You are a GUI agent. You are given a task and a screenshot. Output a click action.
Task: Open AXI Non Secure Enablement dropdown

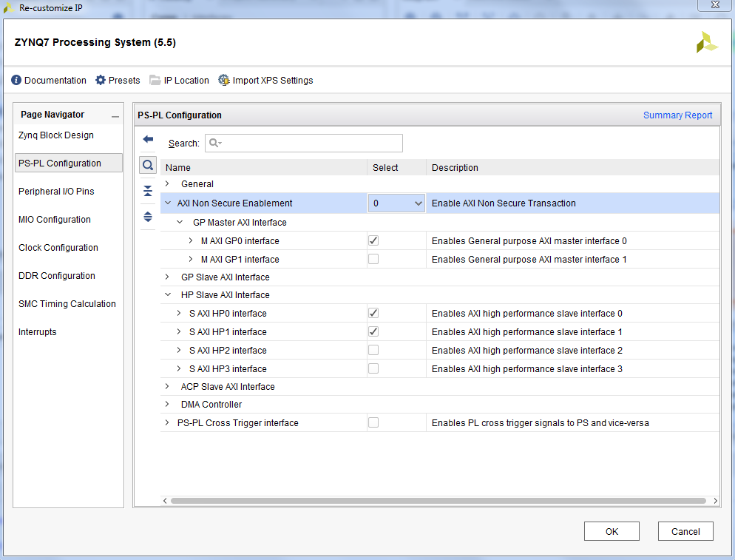pos(396,203)
